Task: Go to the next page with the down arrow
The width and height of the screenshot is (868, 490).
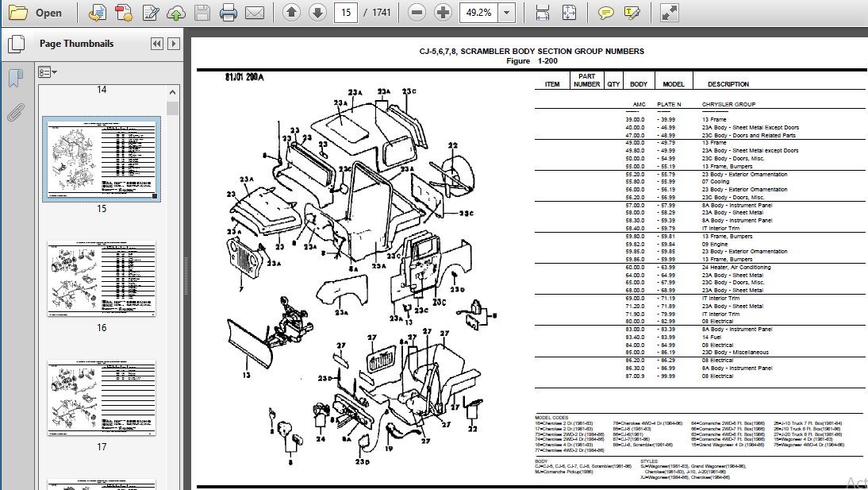Action: (317, 13)
